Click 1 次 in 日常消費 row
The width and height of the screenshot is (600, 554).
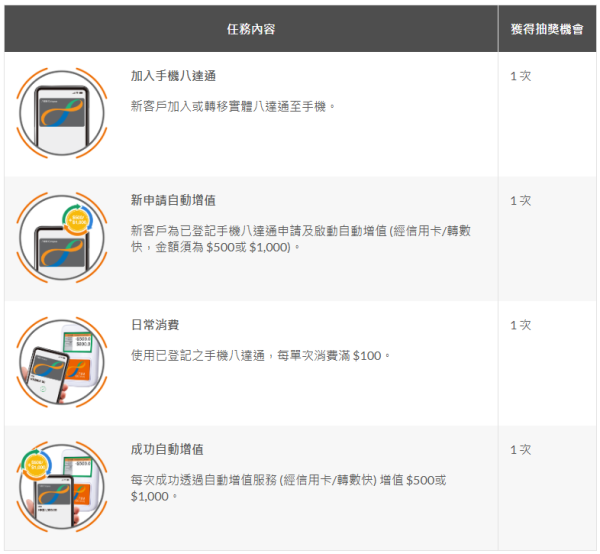tap(521, 325)
